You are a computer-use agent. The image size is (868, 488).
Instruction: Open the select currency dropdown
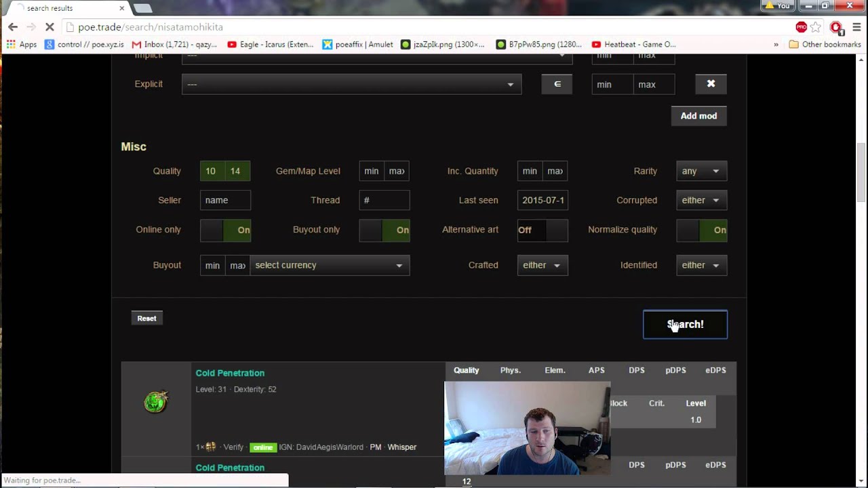330,265
